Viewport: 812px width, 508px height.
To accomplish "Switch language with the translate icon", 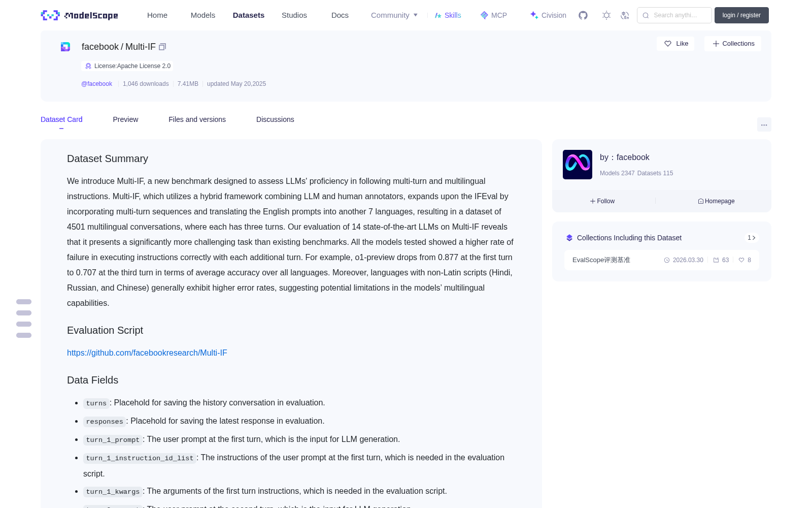I will (x=625, y=15).
